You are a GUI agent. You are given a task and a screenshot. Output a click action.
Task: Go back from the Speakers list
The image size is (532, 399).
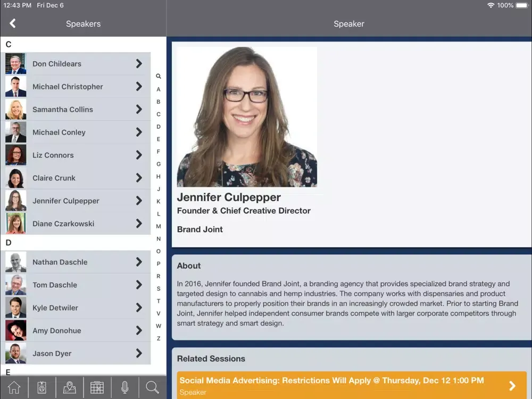(x=13, y=23)
